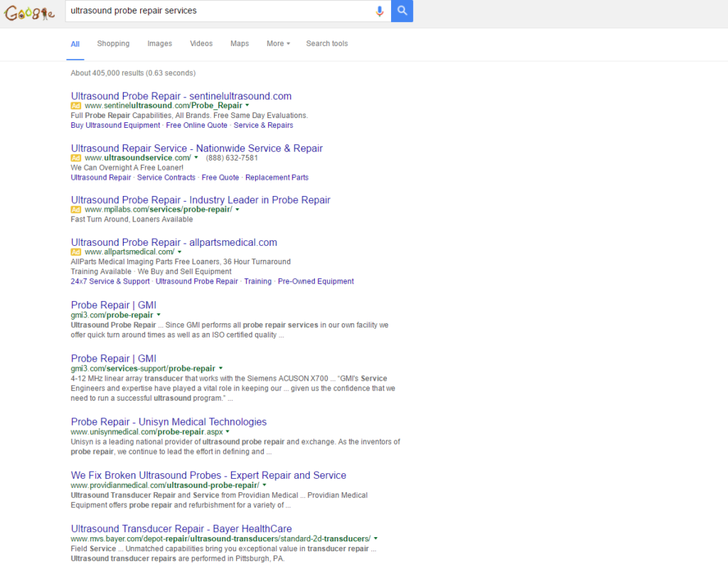728x574 pixels.
Task: Click www.providianmedical.com/ultrasound-probe-repair/ URL text
Action: coord(165,485)
